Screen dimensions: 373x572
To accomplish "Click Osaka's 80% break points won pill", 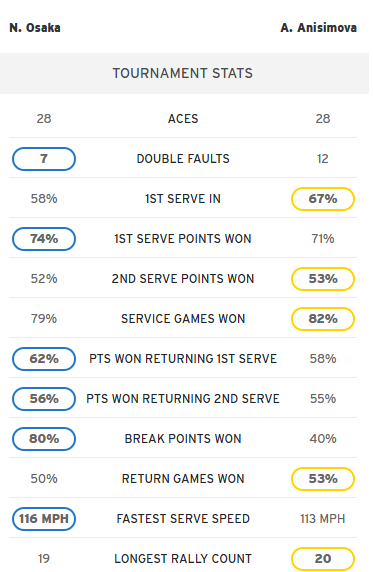I will coord(44,438).
